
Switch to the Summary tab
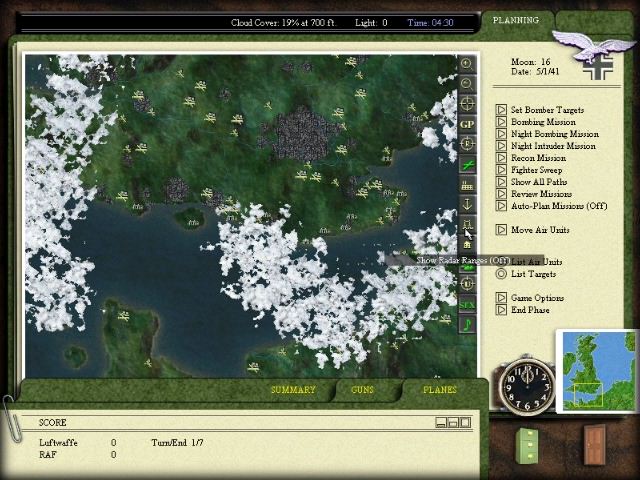click(293, 390)
